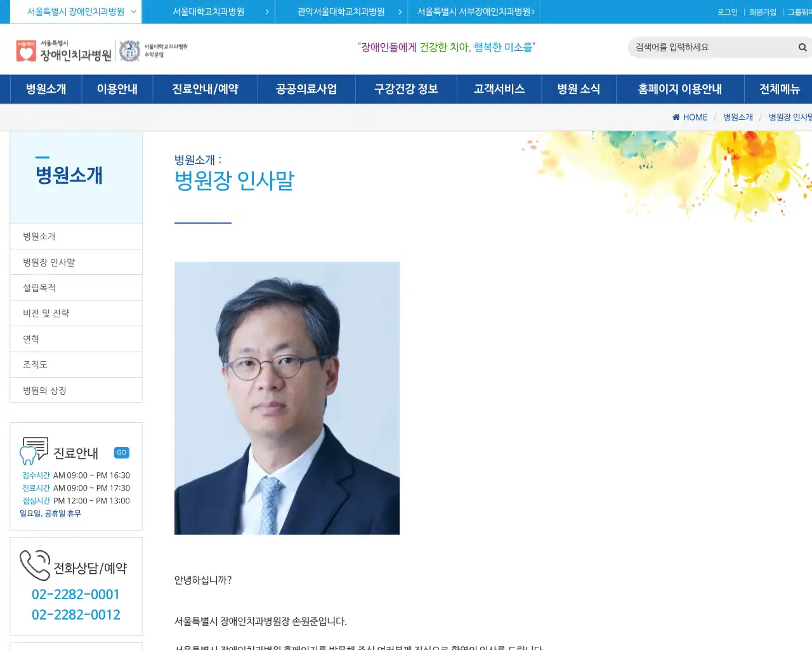812x650 pixels.
Task: Open the 병원 소식 main menu
Action: (x=579, y=89)
